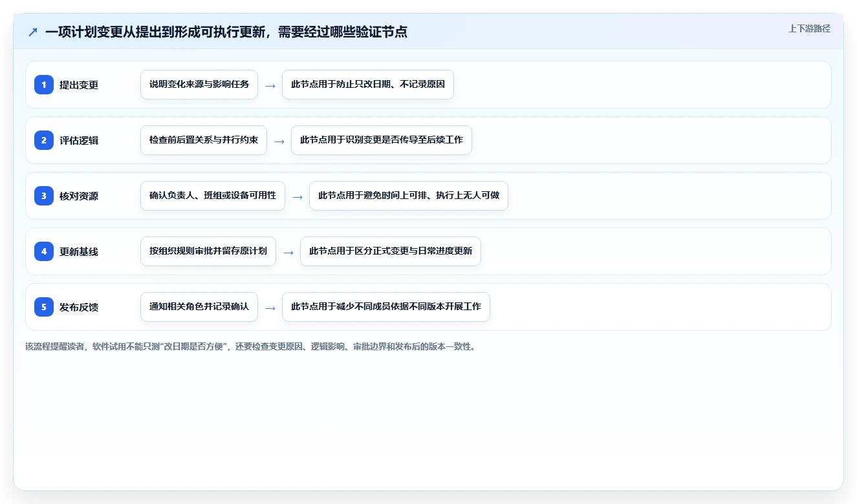
Task: Click the 核对资源 step label
Action: click(x=79, y=196)
